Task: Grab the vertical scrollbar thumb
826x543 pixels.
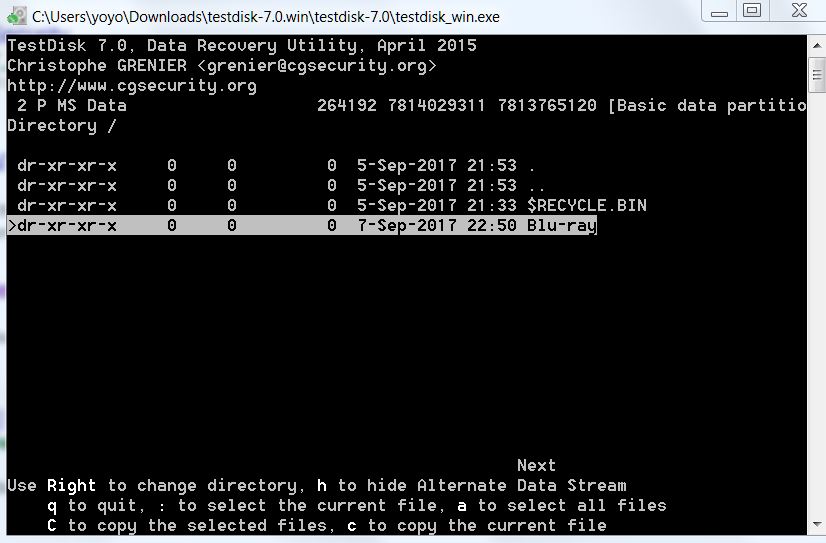Action: pos(817,75)
